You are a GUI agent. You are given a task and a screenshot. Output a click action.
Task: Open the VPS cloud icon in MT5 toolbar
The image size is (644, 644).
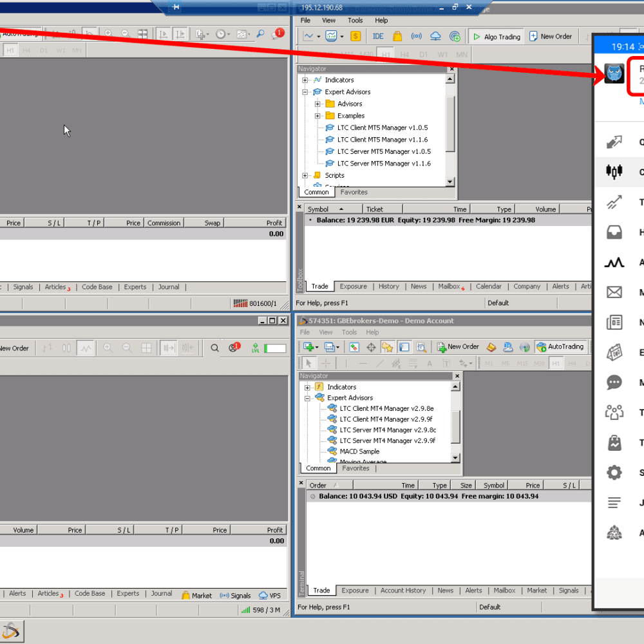pos(435,37)
